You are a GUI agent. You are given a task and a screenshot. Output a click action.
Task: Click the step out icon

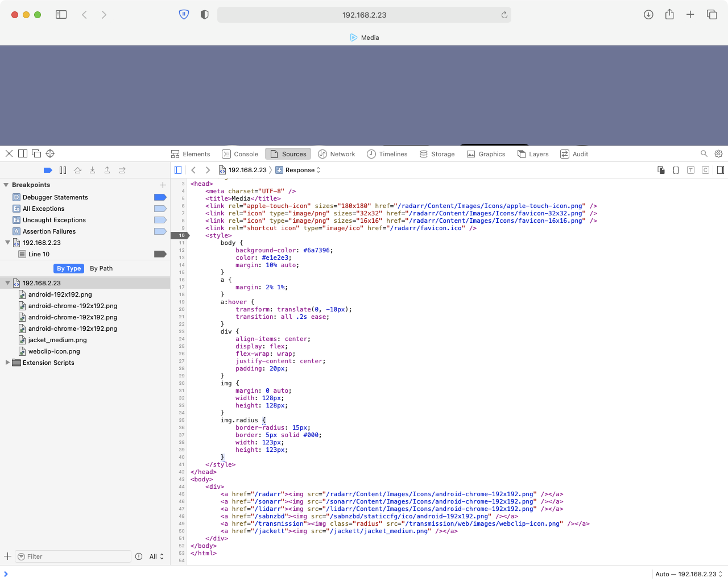pos(107,170)
